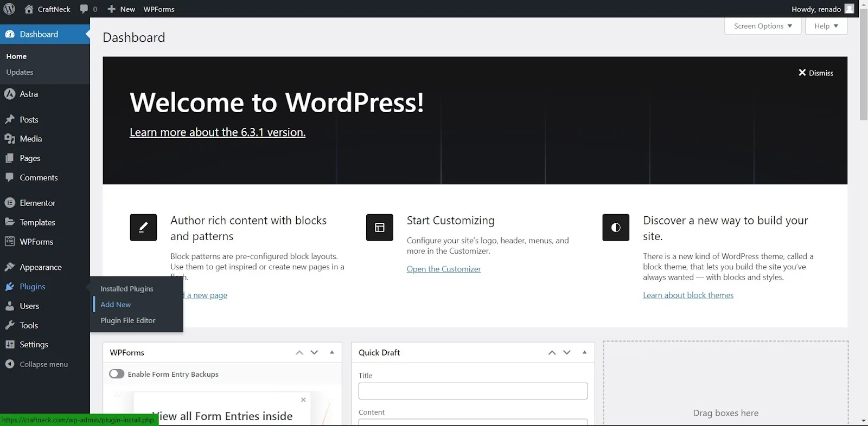
Task: Click the New button in admin bar
Action: (121, 9)
